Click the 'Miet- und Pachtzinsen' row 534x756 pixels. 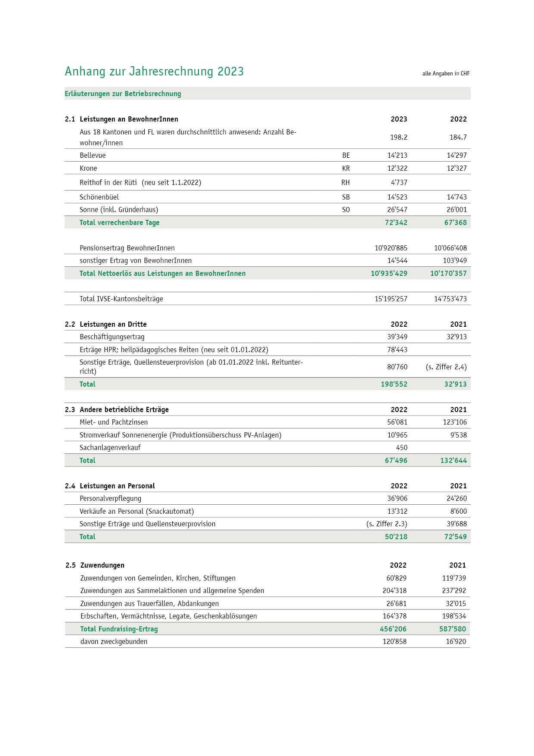[x=114, y=422]
